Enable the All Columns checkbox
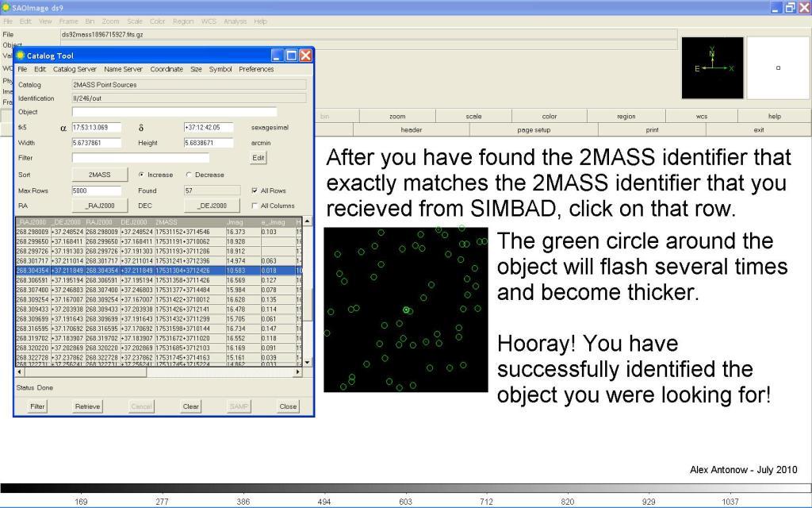 tap(255, 206)
